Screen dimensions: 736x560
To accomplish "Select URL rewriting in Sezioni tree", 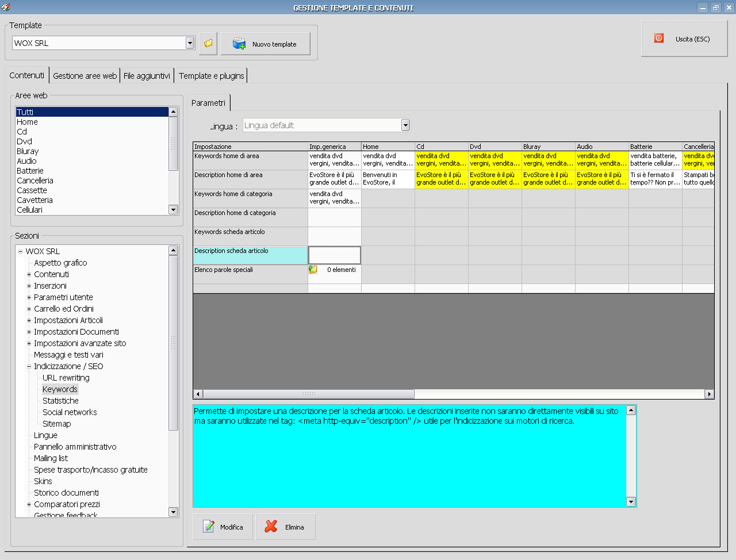I will coord(66,378).
